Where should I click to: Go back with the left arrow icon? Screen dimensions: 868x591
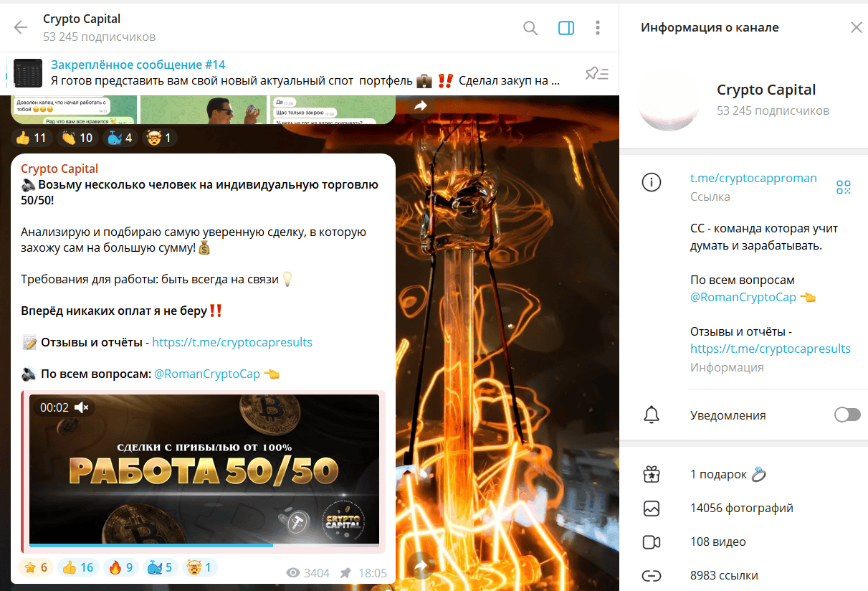[21, 28]
